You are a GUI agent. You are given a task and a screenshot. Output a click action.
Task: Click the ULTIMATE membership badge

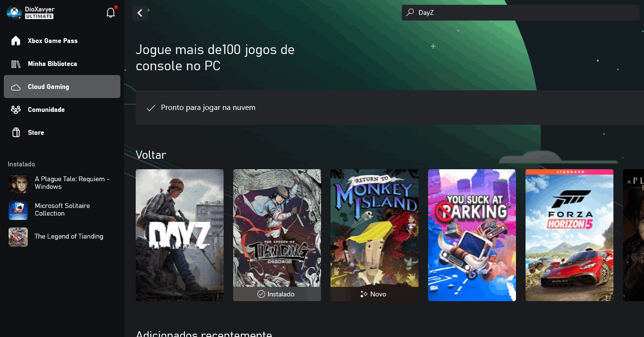39,16
